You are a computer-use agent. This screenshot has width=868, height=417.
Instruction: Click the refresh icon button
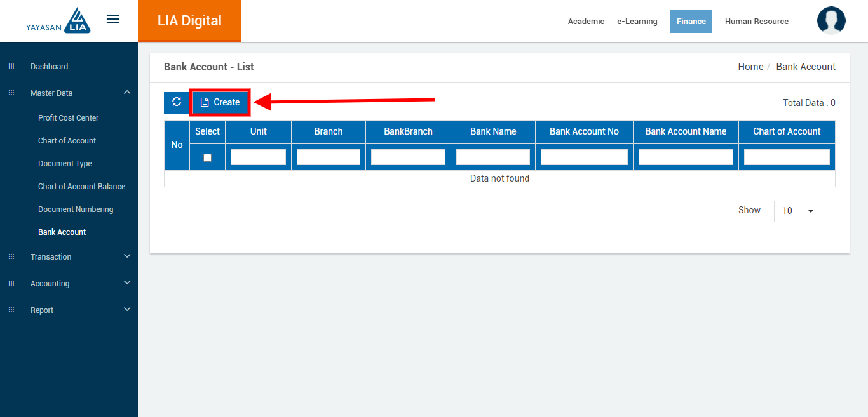tap(177, 102)
